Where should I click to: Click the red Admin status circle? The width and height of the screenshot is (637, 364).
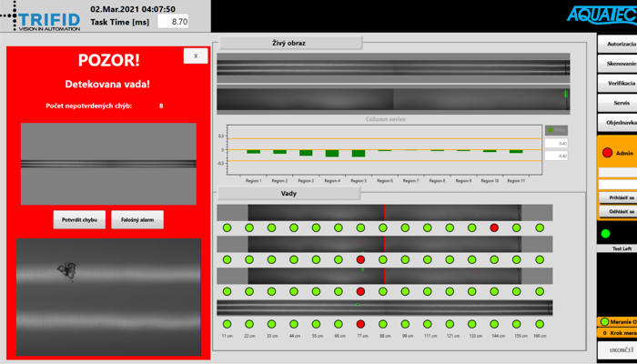tap(607, 153)
